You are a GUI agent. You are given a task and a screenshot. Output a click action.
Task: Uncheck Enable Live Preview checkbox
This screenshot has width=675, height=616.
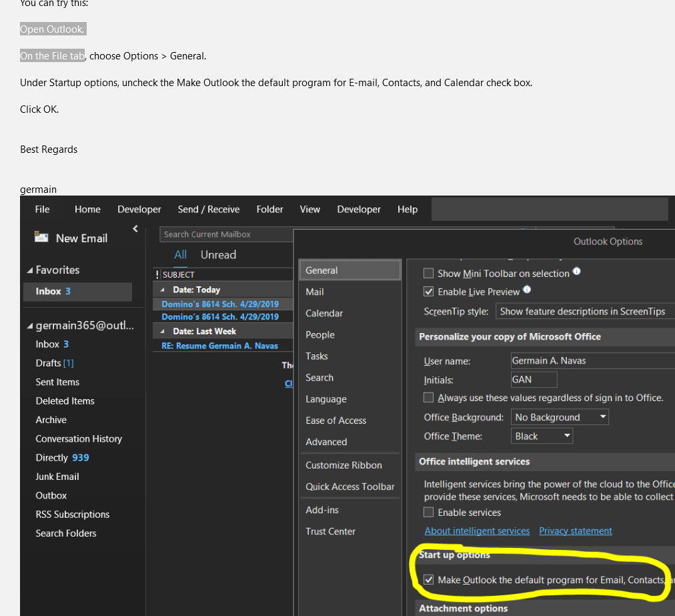coord(428,292)
